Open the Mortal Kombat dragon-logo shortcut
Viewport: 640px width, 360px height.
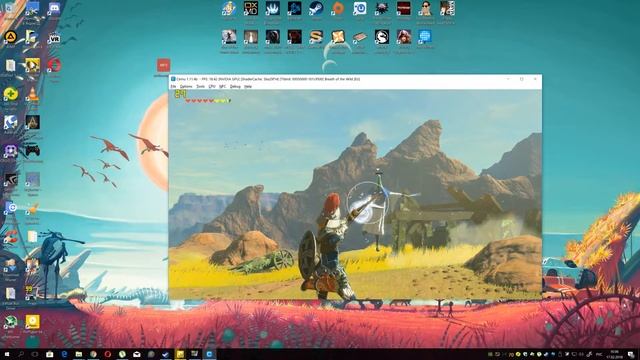382,37
